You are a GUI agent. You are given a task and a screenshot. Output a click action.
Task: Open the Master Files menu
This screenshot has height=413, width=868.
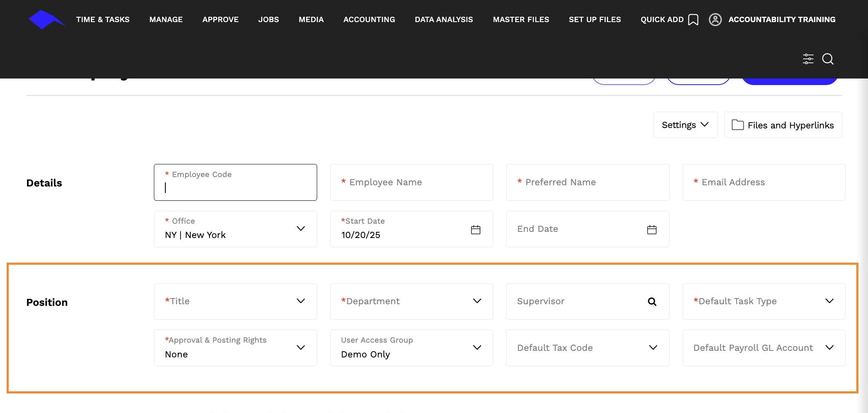tap(521, 20)
